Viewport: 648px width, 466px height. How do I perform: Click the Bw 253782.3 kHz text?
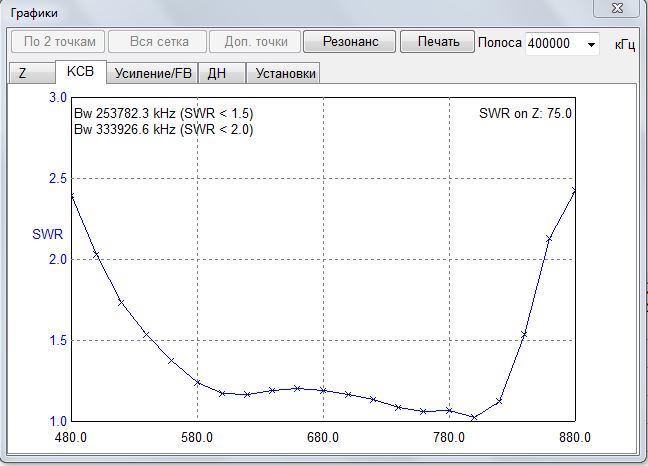[164, 113]
